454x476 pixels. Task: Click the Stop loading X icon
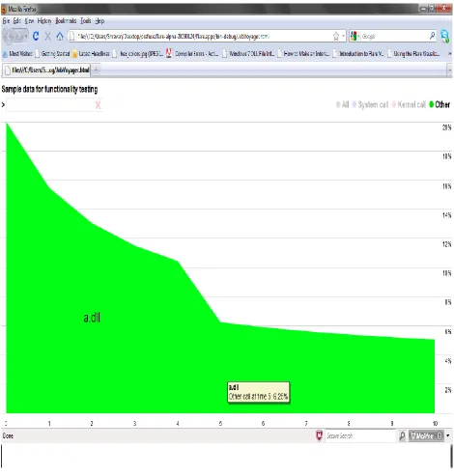tap(47, 36)
